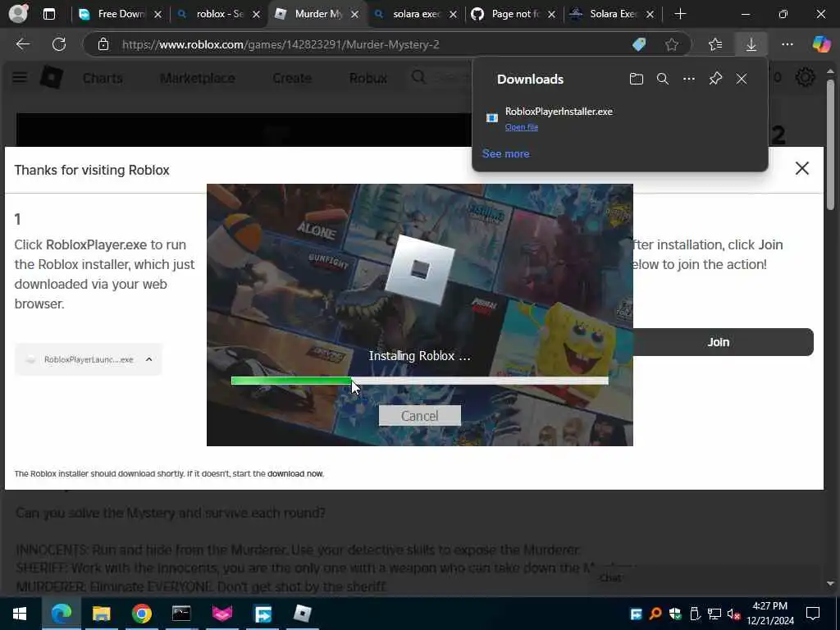Click the Open file link
The image size is (840, 630).
(x=521, y=127)
